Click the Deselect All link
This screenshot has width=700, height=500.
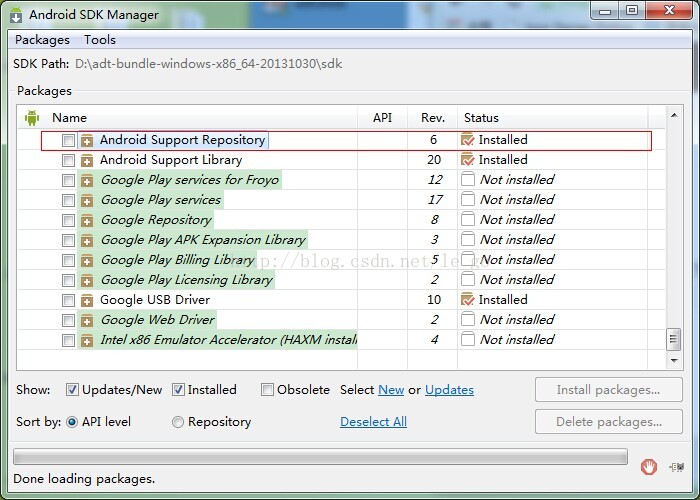coord(373,422)
